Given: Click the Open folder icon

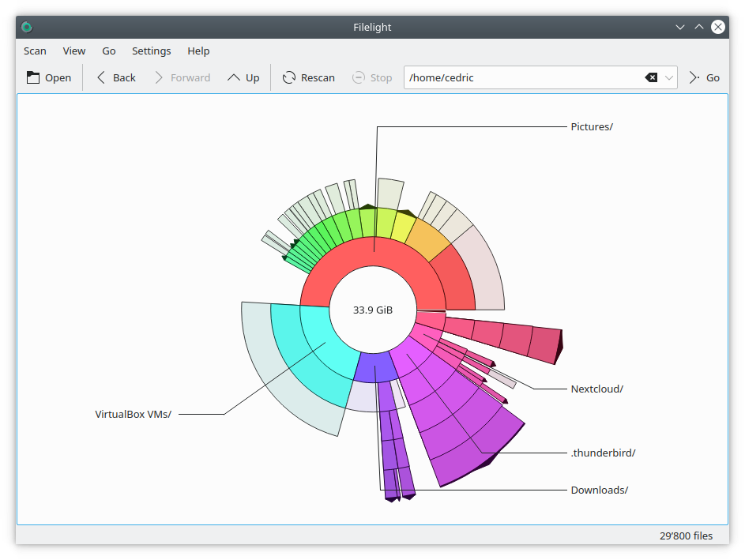Looking at the screenshot, I should (32, 77).
